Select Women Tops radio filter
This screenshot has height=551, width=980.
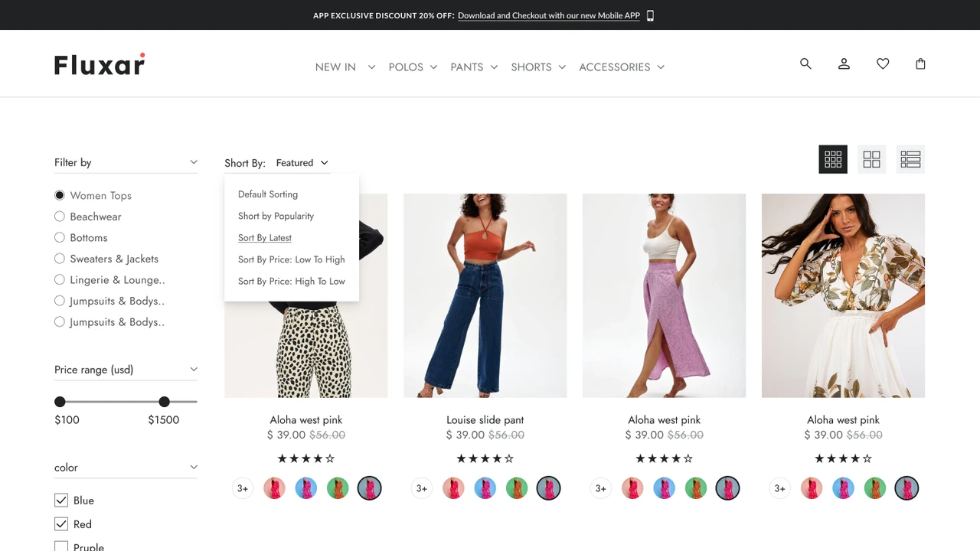tap(60, 195)
